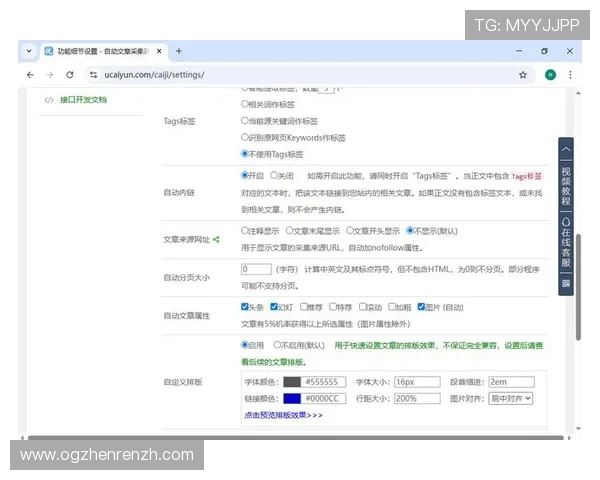Check the 滚动 attribute checkbox
The image size is (600, 480).
coord(362,307)
